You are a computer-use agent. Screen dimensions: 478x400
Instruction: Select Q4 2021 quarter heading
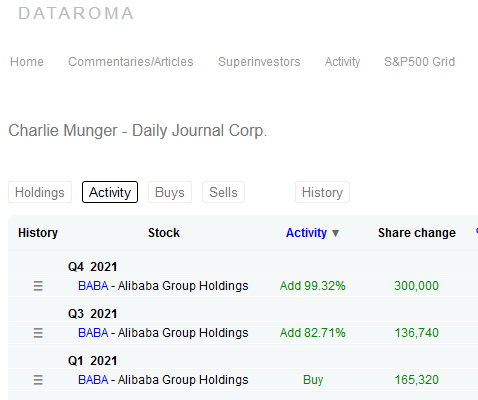coord(92,267)
